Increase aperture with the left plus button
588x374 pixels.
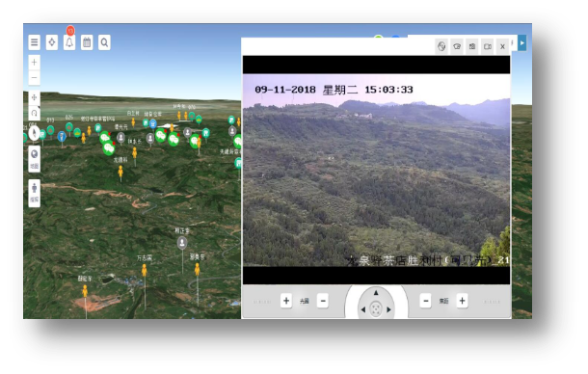coord(286,301)
